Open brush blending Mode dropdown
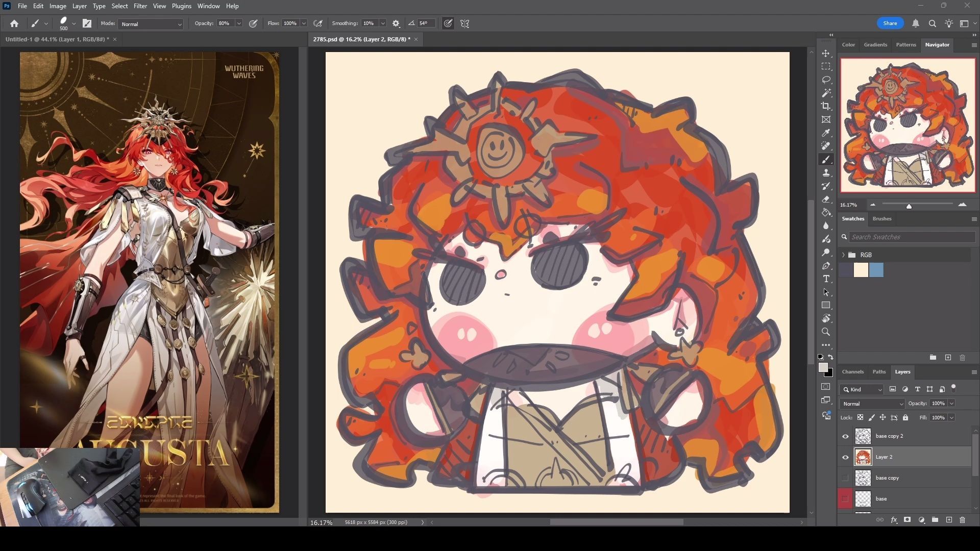This screenshot has height=551, width=980. tap(151, 24)
